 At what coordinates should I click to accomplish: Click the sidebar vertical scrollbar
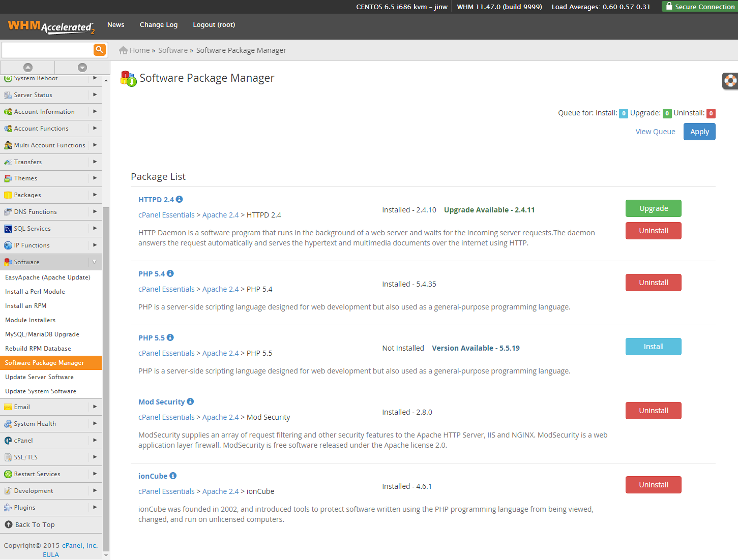106,379
